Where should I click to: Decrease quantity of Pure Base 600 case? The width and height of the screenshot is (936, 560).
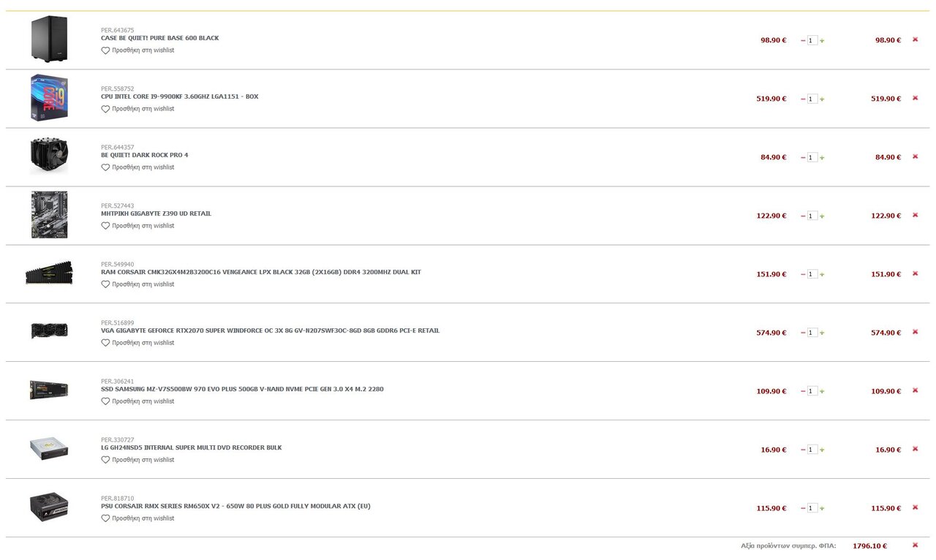(803, 41)
